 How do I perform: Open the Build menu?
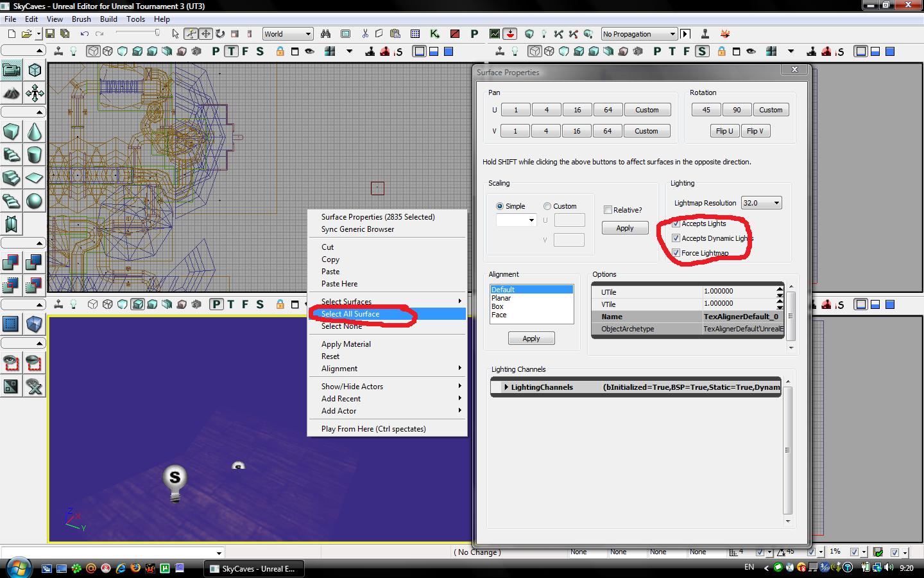pos(108,19)
